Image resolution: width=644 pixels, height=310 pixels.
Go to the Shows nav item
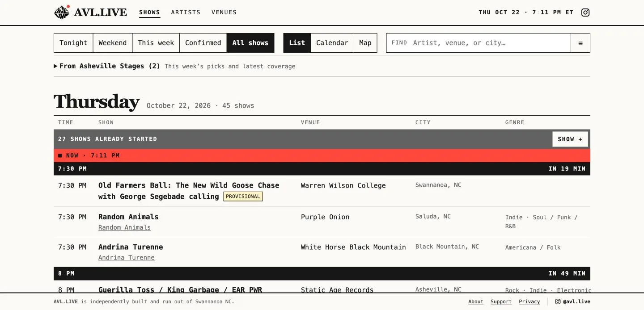click(x=149, y=13)
